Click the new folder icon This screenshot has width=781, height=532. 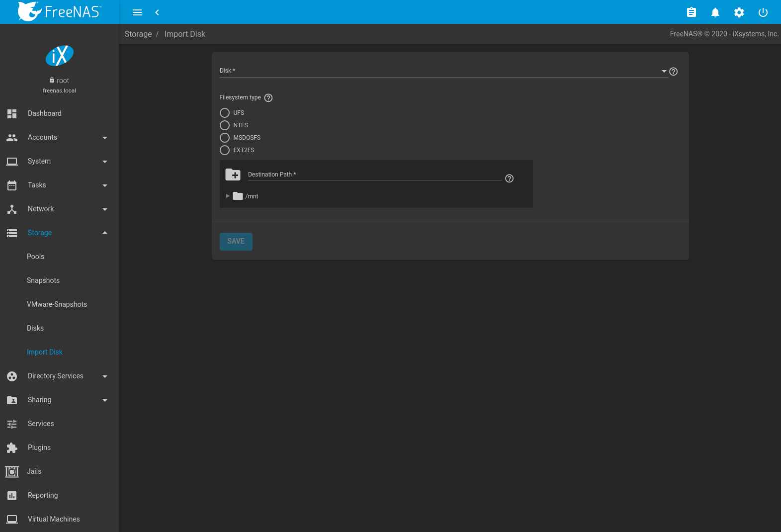point(233,175)
